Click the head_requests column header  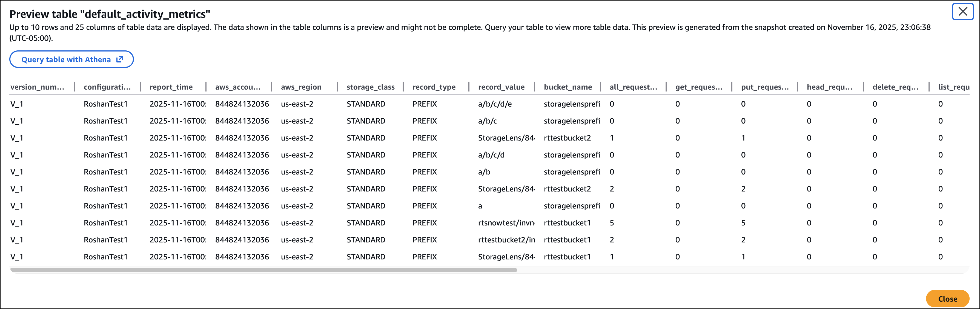pyautogui.click(x=829, y=87)
